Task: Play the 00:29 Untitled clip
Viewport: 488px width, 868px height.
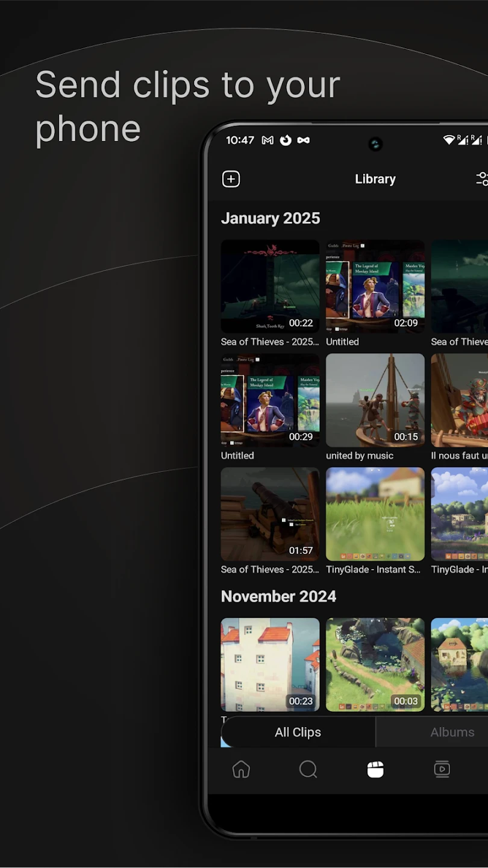Action: [270, 400]
